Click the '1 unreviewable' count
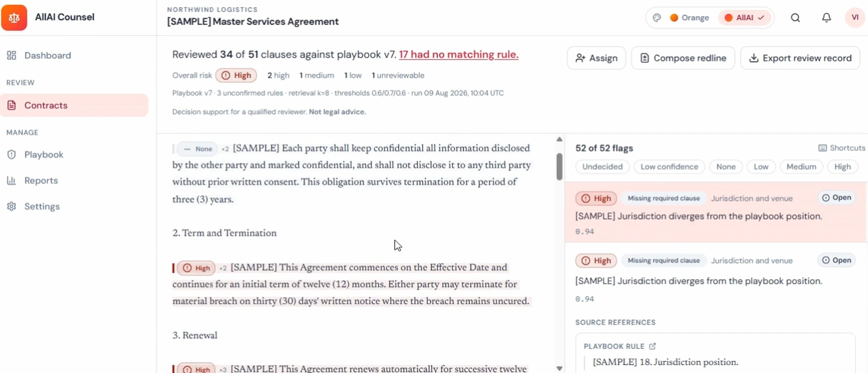Screen dimensions: 868x373 398,75
